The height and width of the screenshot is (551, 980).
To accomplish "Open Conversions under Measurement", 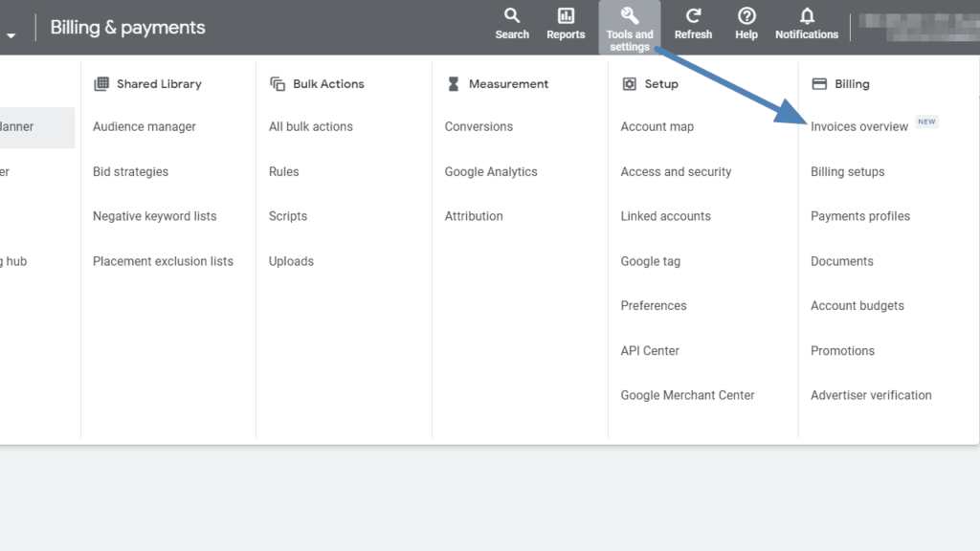I will point(479,126).
